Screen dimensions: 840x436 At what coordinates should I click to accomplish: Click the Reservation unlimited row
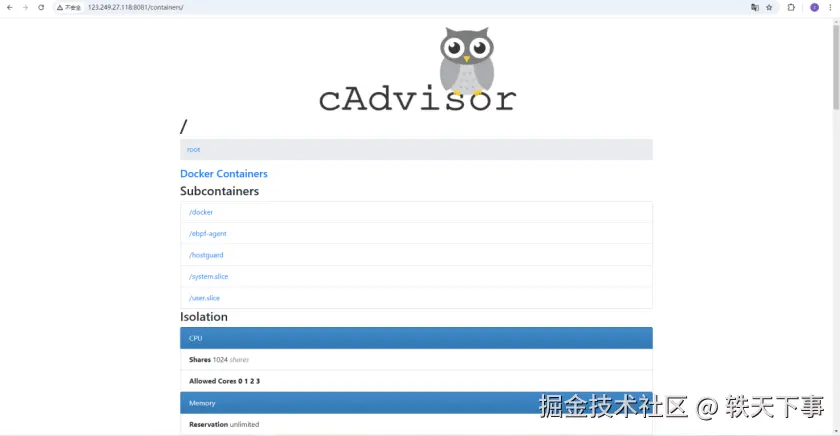pos(416,424)
